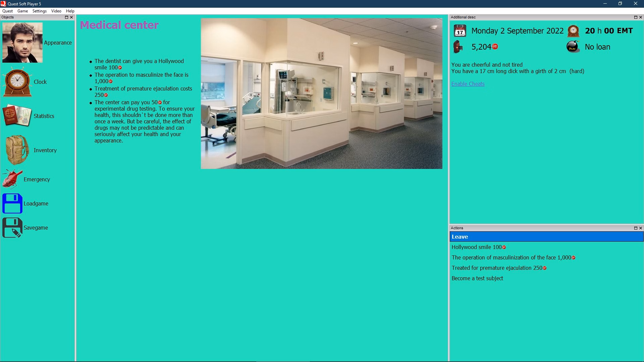Click the Statistics label

click(x=44, y=116)
